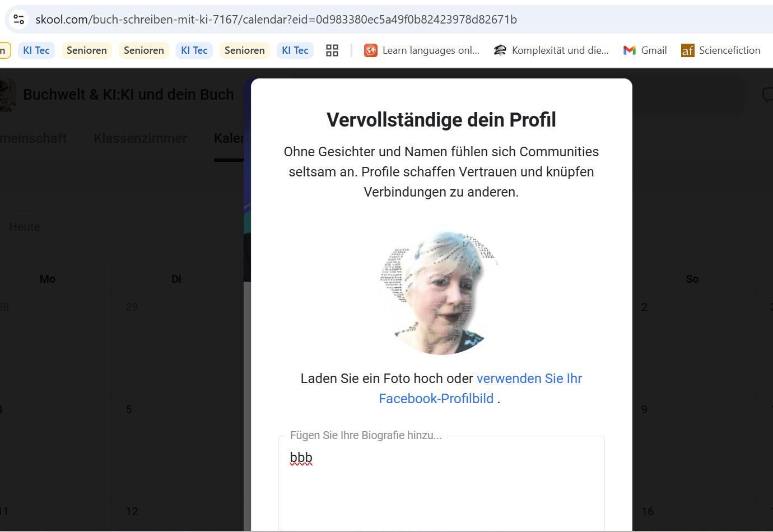Click the skool.com URL address field

276,20
